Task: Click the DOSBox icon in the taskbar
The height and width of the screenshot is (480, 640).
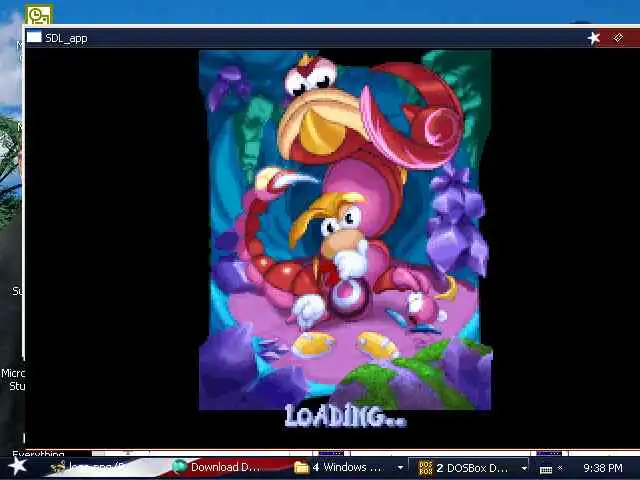Action: (x=425, y=468)
